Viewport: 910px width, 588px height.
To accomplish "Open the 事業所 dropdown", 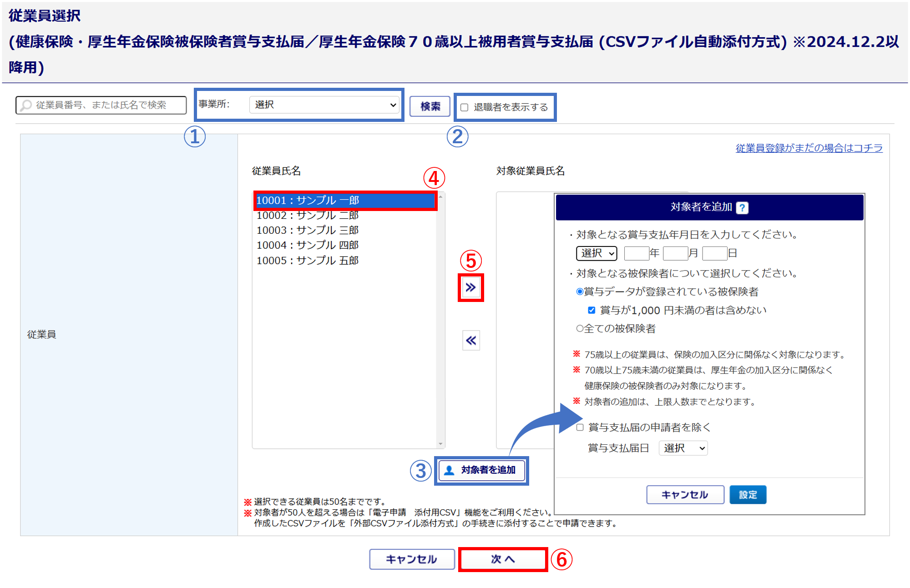I will coord(324,105).
